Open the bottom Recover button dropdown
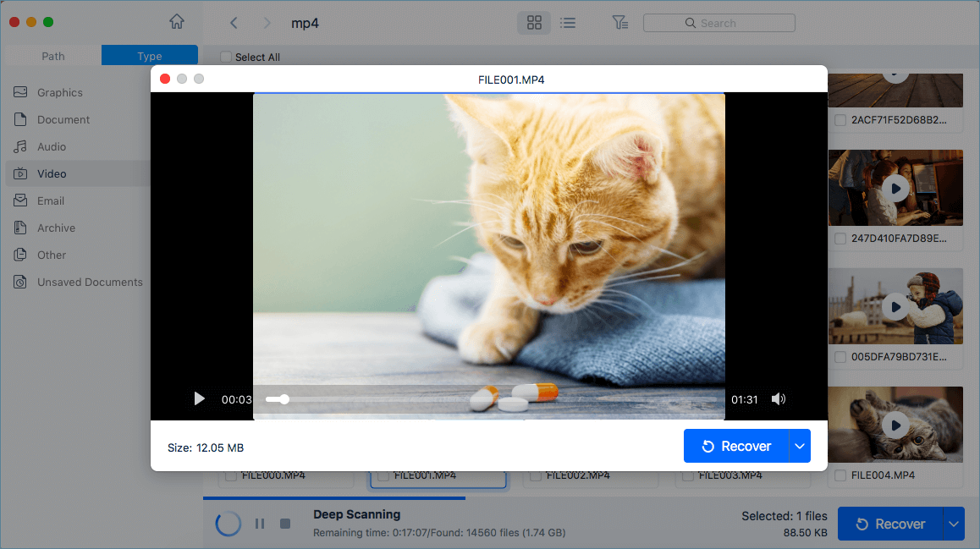This screenshot has width=980, height=549. [x=954, y=524]
